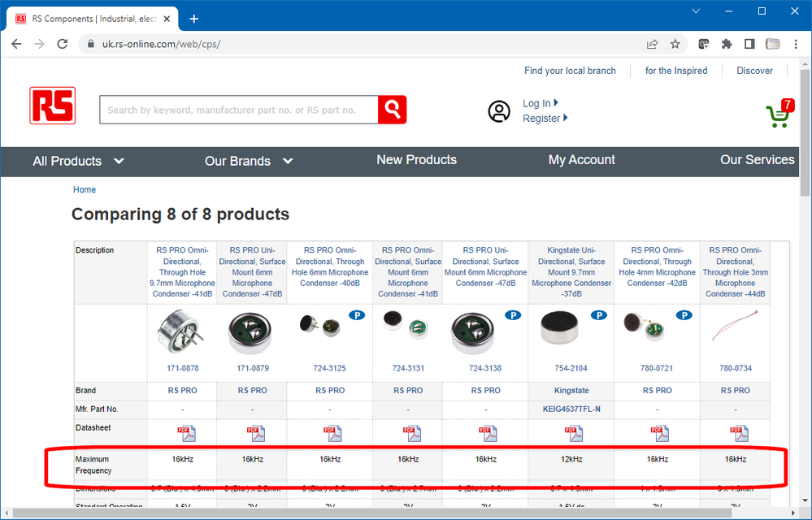Click the vertical page scrollbar thumb
The height and width of the screenshot is (520, 812).
click(805, 132)
